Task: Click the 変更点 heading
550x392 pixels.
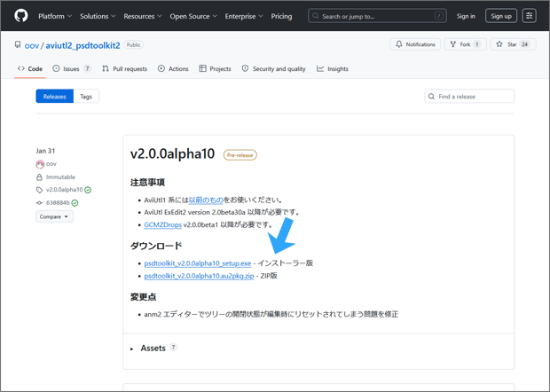Action: 143,297
